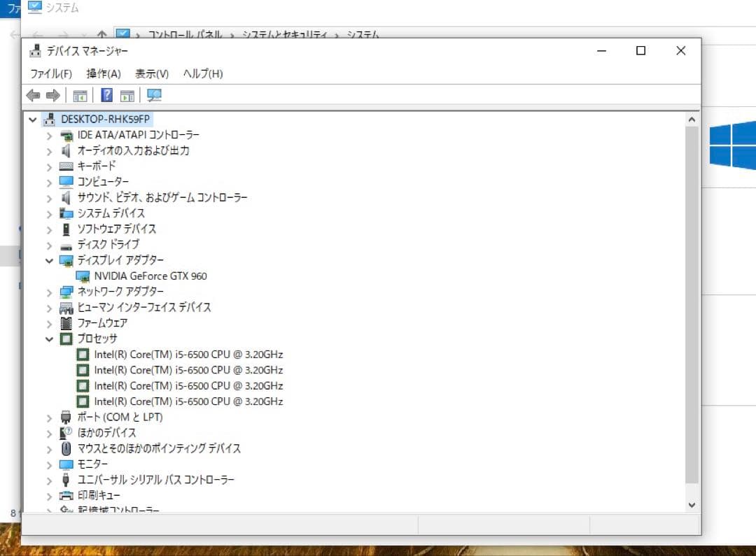The width and height of the screenshot is (756, 556).
Task: Open the 操作(A) menu
Action: 104,73
